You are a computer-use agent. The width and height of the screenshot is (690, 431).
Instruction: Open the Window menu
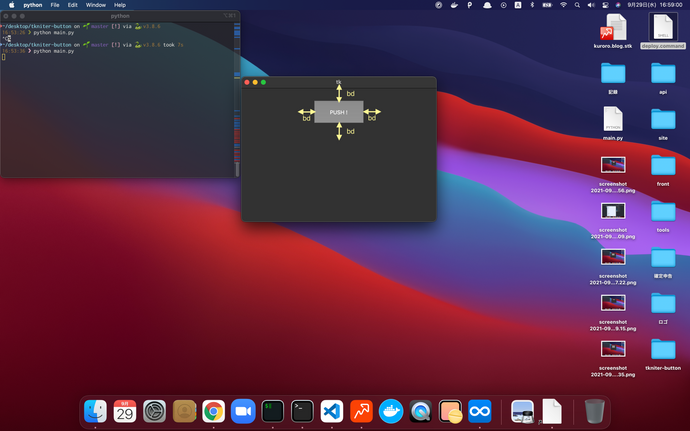95,5
